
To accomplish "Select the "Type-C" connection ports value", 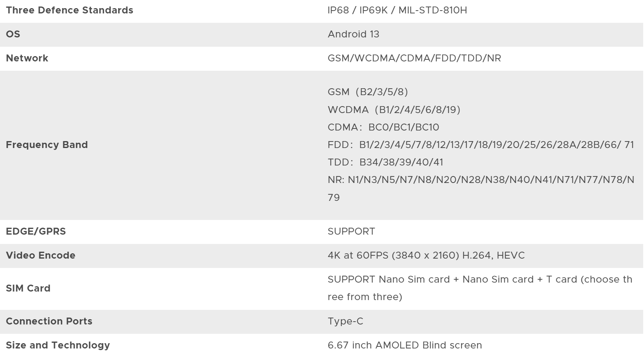I will 345,321.
